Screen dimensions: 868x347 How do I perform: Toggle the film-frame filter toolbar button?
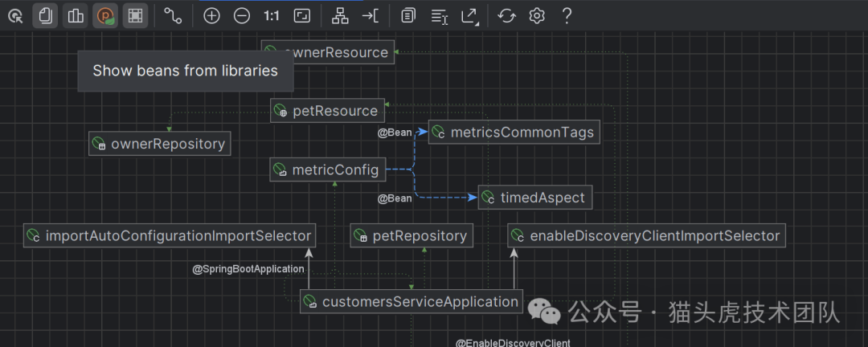135,15
